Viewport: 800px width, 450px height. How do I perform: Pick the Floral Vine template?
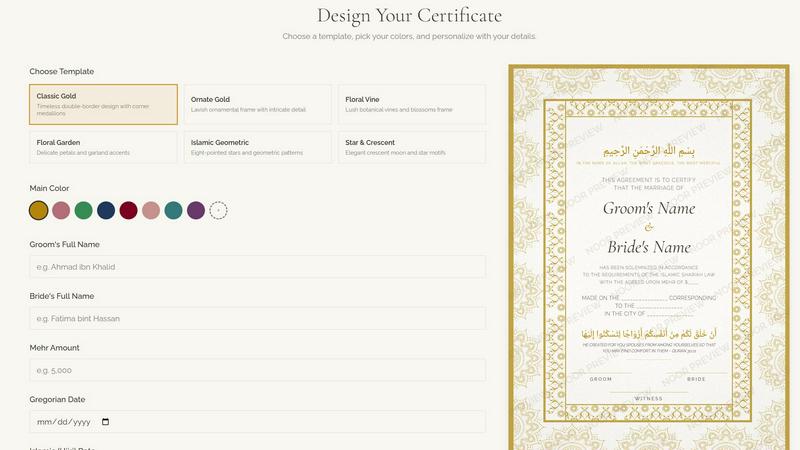[x=412, y=105]
